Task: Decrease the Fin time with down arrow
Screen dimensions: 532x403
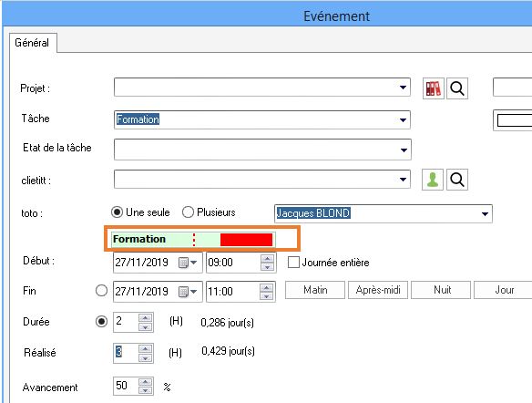Action: coord(267,295)
